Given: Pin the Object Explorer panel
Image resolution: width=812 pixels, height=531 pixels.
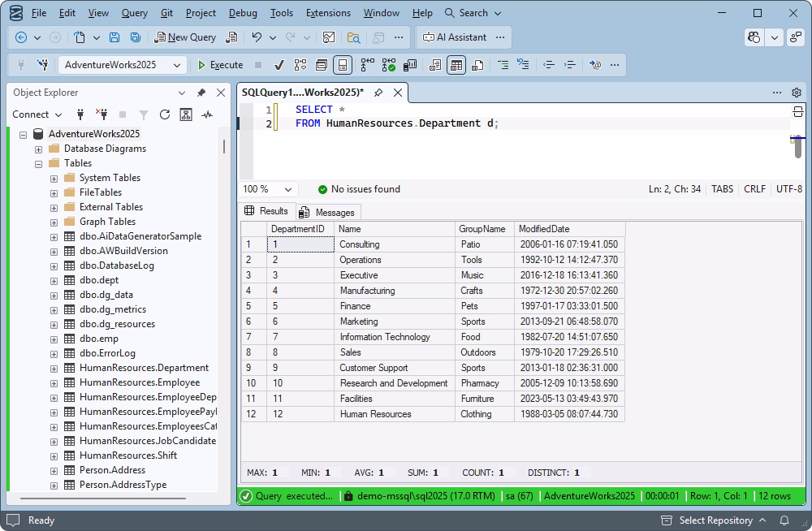Looking at the screenshot, I should point(201,93).
